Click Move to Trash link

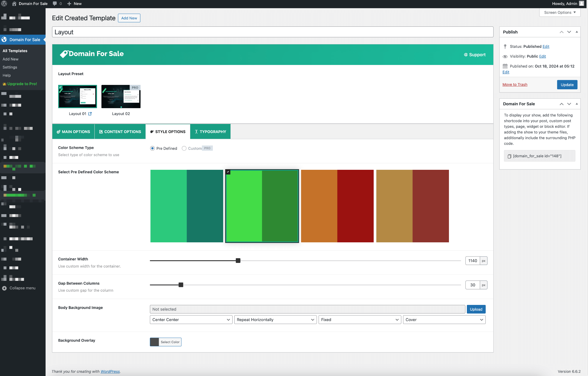(x=515, y=85)
